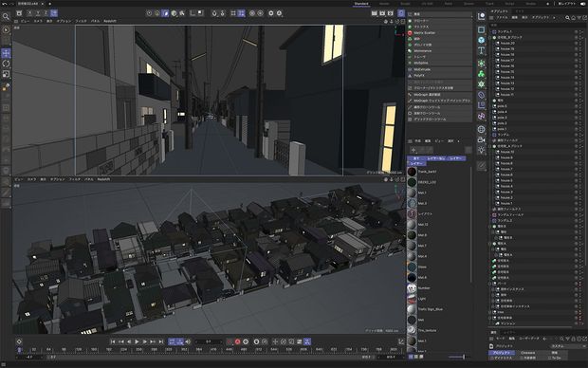Select the Live Selection tool
Viewport: 588px width, 368px height.
6,30
